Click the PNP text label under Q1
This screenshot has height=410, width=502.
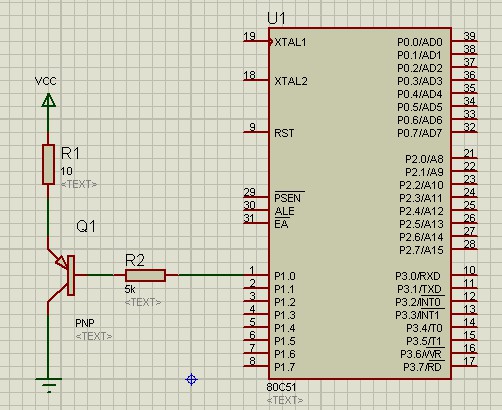(85, 323)
